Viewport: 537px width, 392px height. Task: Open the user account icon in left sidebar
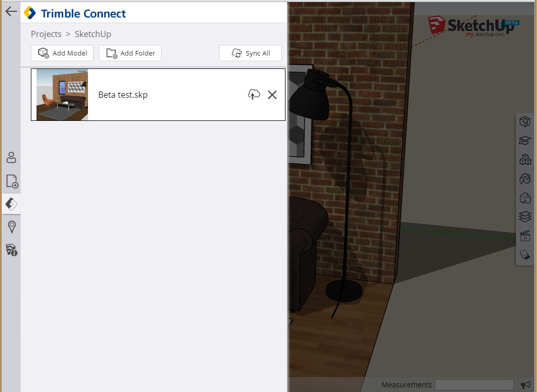click(x=11, y=157)
